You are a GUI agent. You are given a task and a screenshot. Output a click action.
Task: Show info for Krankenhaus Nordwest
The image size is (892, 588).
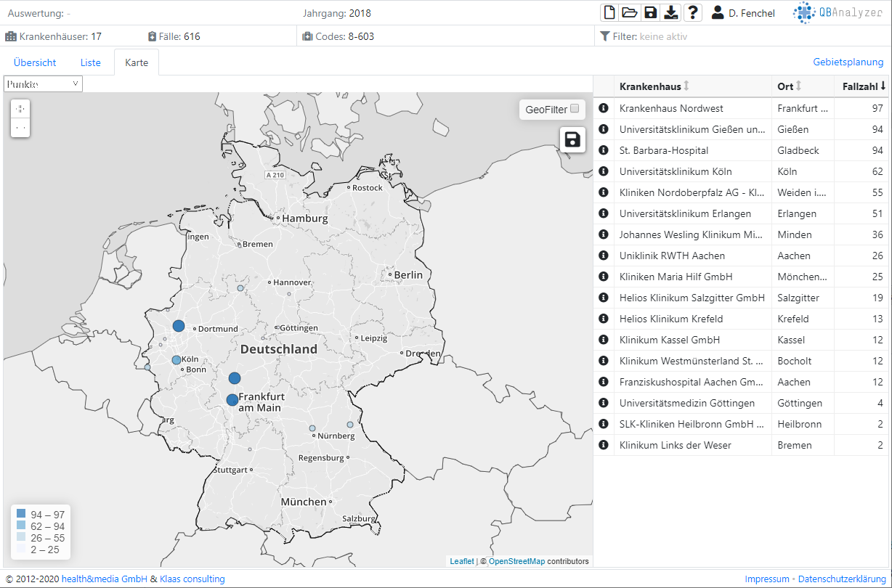(x=603, y=108)
